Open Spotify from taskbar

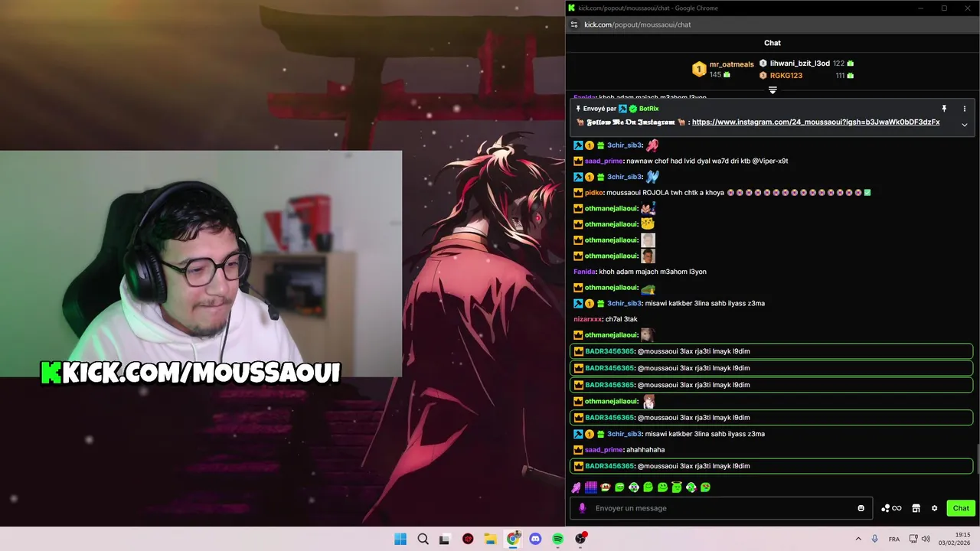(x=558, y=539)
